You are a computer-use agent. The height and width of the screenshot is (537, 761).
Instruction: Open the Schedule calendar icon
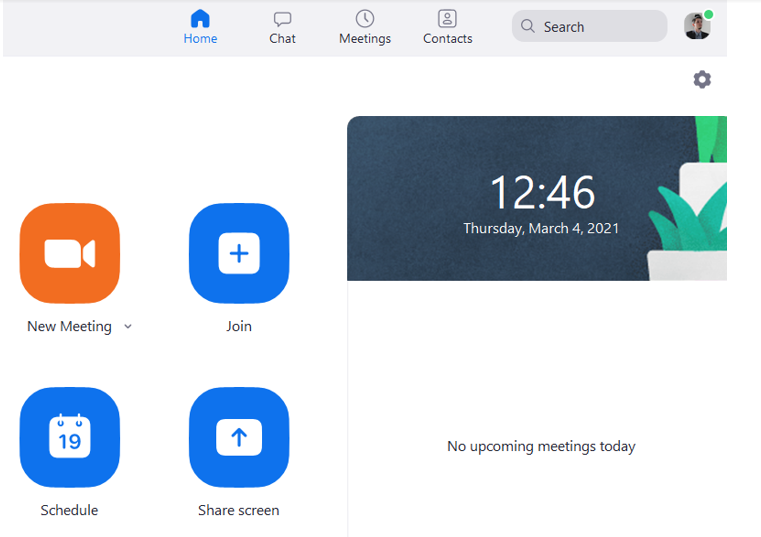pos(70,437)
